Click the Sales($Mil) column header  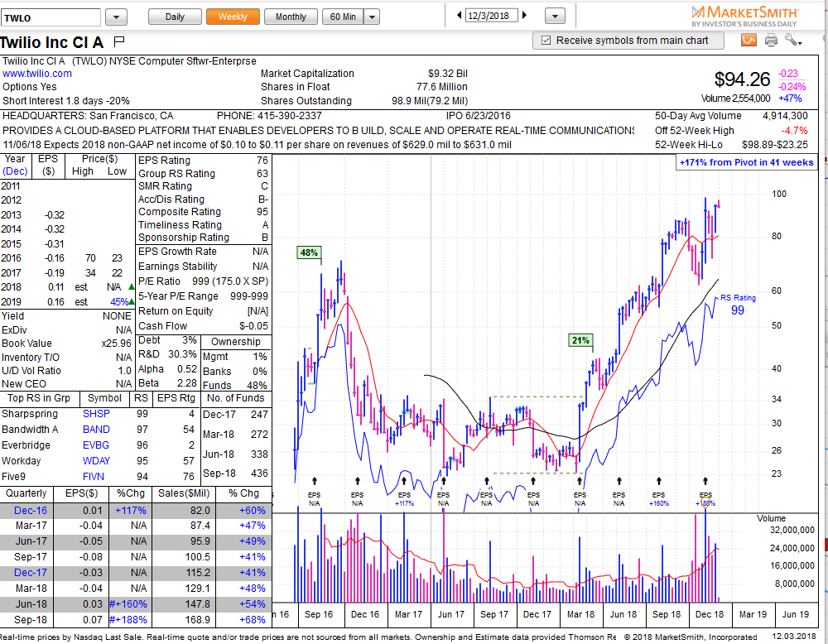(x=184, y=493)
